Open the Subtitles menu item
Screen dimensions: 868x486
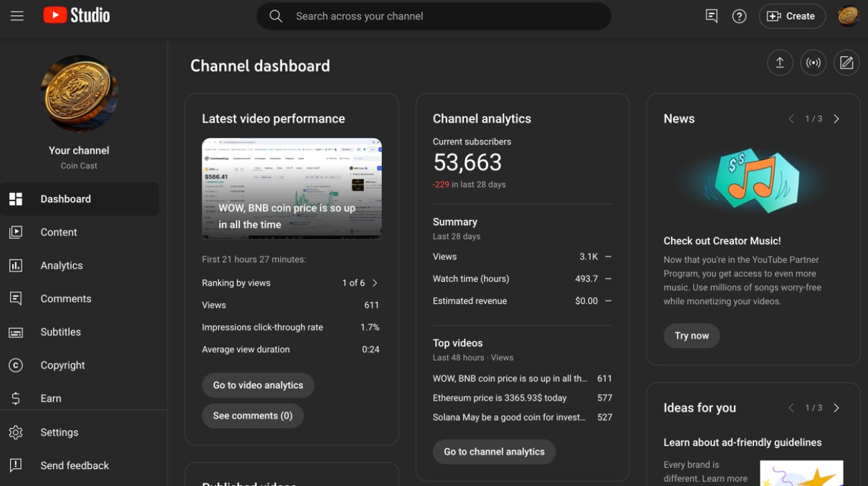(x=80, y=332)
